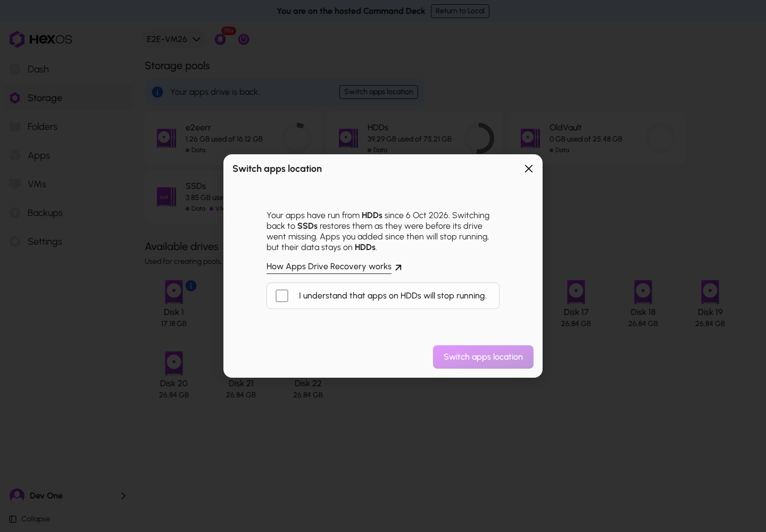Select Disk 20 drive icon
766x532 pixels.
click(174, 363)
